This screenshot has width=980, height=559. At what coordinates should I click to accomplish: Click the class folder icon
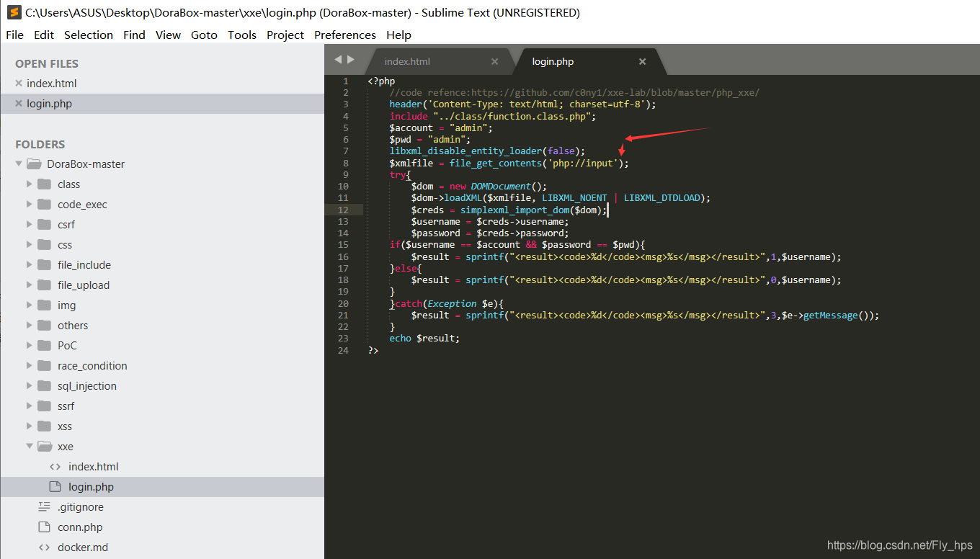click(45, 184)
